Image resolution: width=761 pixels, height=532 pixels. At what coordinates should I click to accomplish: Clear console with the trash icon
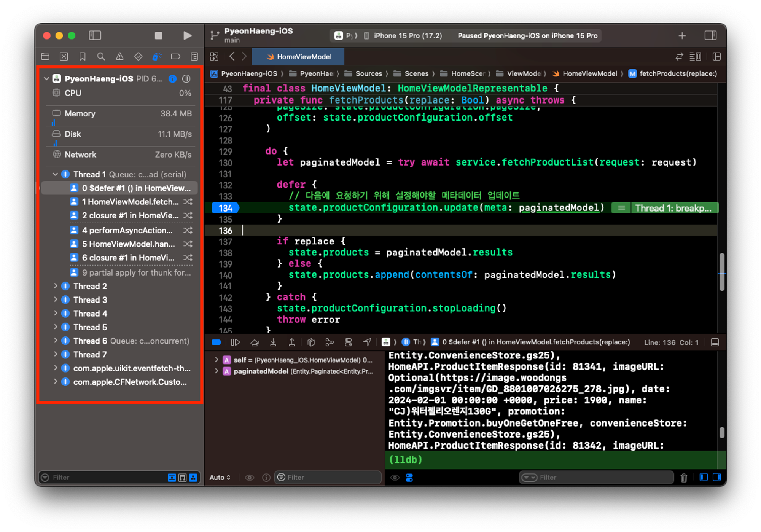point(684,478)
